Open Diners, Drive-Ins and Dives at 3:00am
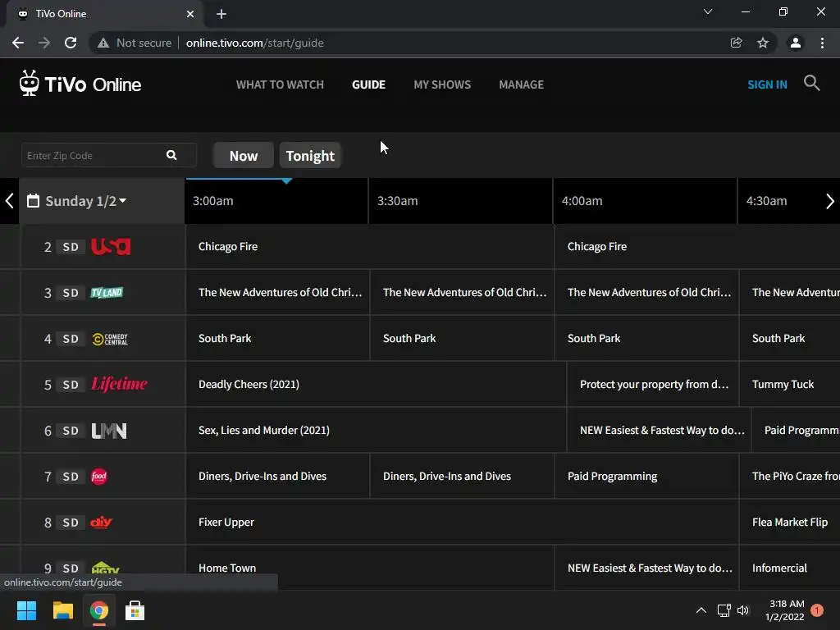Screen dimensions: 840x630 tap(277, 477)
